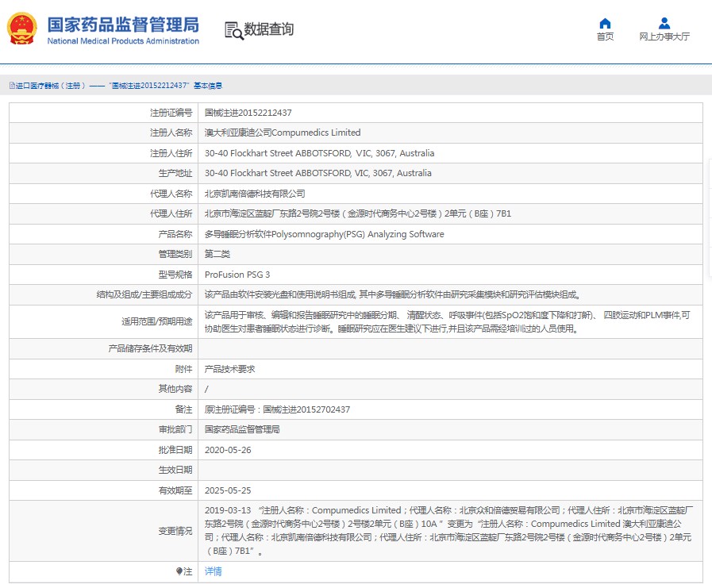This screenshot has height=588, width=712.
Task: Open 网上办事大厅 user icon
Action: pyautogui.click(x=664, y=23)
